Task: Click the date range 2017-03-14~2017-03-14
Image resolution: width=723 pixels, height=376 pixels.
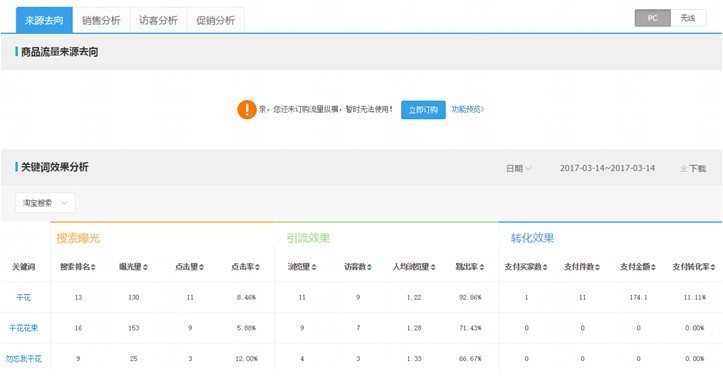Action: (607, 168)
